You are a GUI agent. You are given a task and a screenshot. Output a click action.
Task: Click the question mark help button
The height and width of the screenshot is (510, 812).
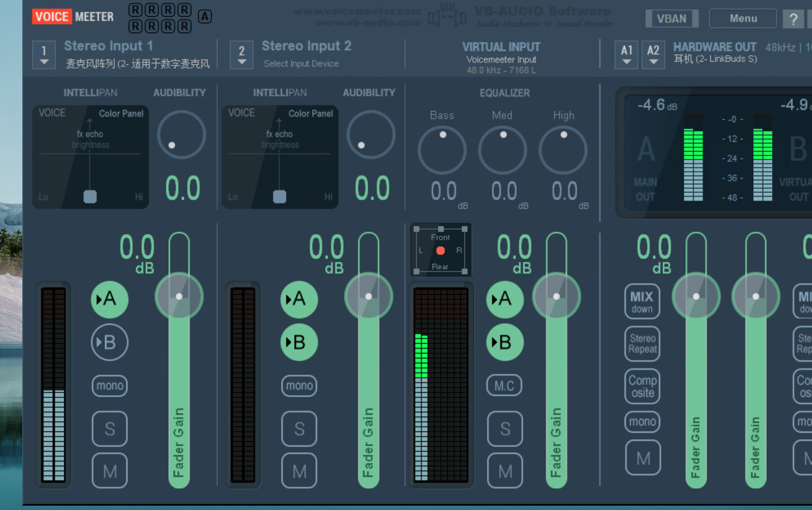793,19
